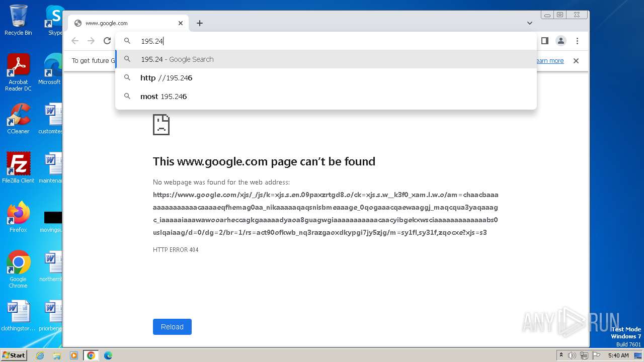
Task: Open media player from taskbar
Action: pos(74,355)
